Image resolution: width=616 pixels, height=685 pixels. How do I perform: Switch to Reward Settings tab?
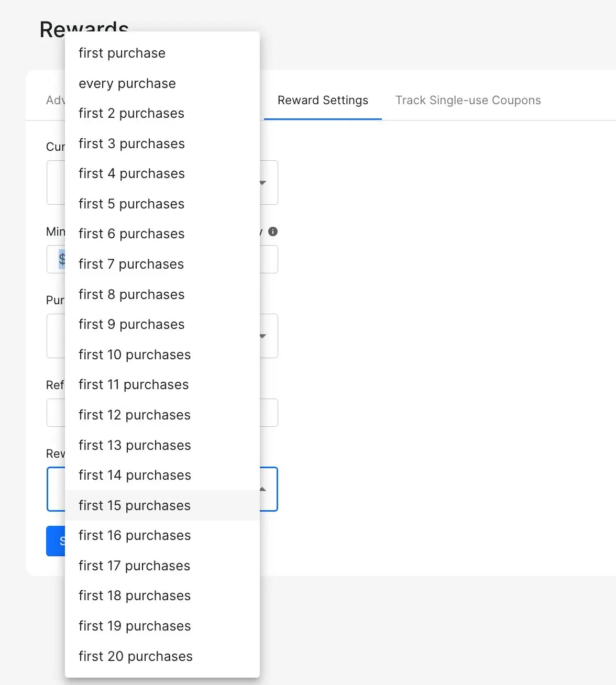[323, 100]
